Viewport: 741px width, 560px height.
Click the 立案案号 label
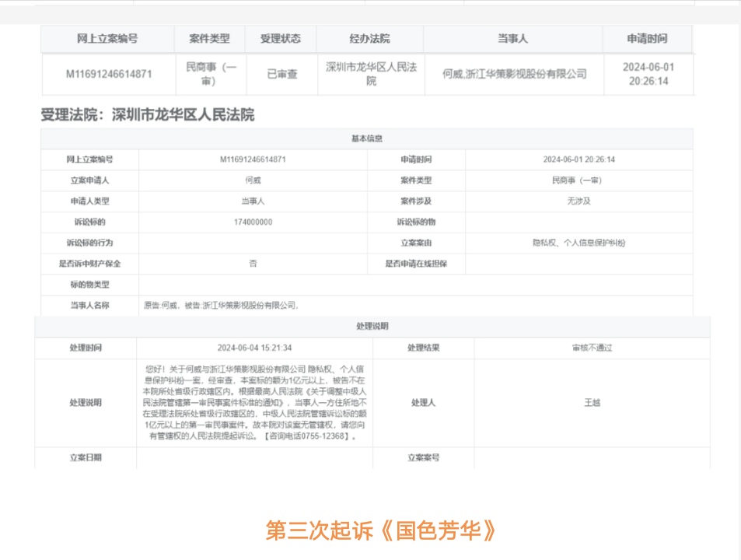pos(424,457)
